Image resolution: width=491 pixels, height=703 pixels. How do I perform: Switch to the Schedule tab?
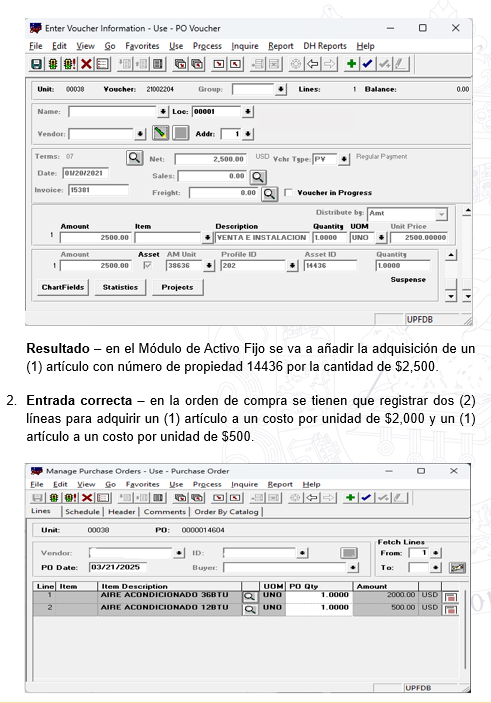(83, 512)
